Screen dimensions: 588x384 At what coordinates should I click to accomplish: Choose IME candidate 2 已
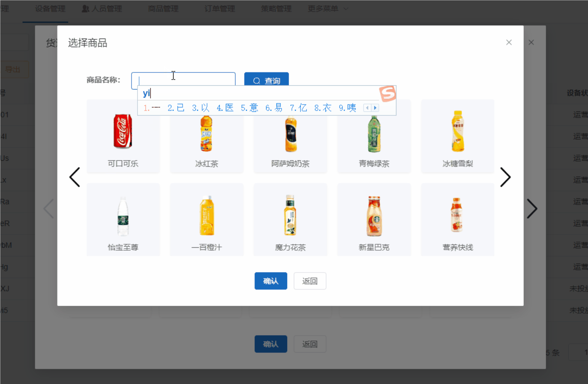[x=176, y=108]
